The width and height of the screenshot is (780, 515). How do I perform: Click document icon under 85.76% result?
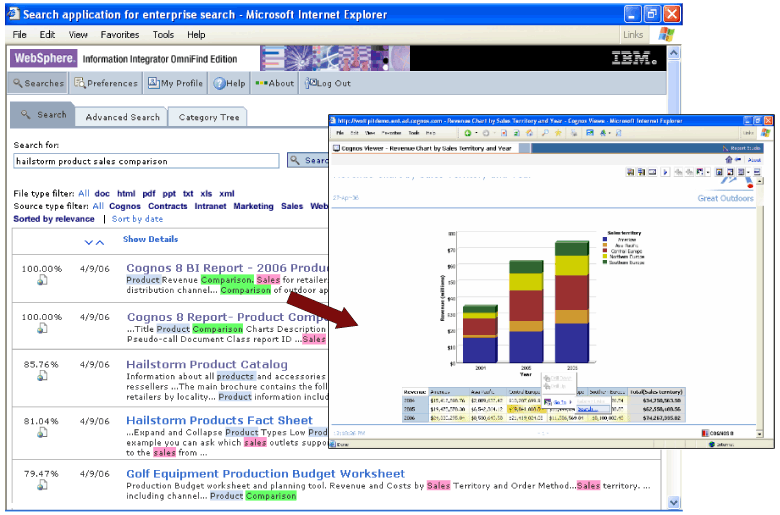click(x=42, y=376)
